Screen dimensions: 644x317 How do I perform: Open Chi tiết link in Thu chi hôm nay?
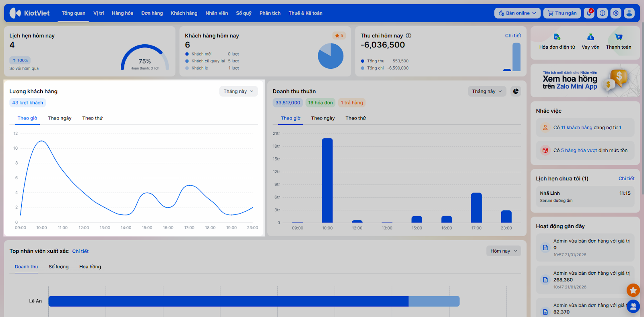[x=513, y=36]
